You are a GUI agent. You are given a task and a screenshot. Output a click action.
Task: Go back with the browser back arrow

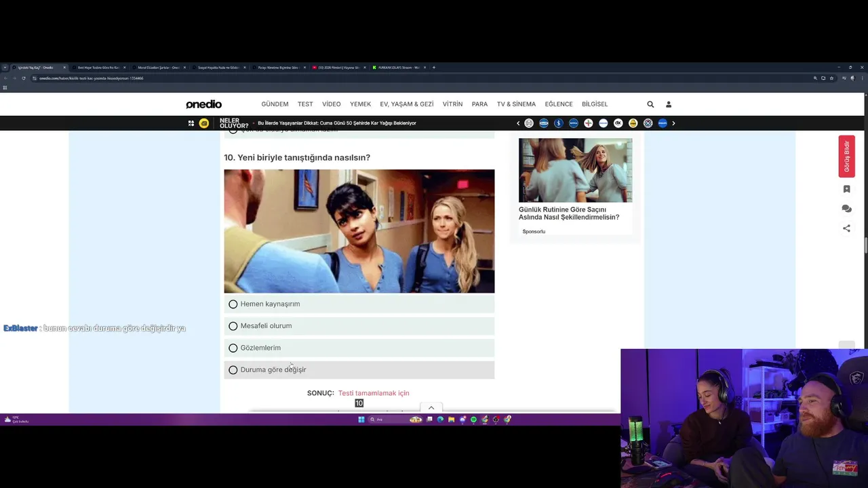5,78
